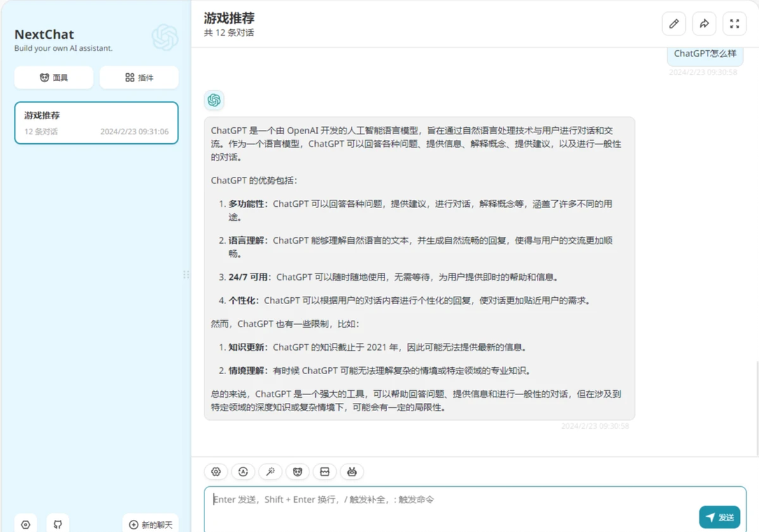Screen dimensions: 759x532
Task: Click the list item "语言理解"
Action: coord(420,247)
